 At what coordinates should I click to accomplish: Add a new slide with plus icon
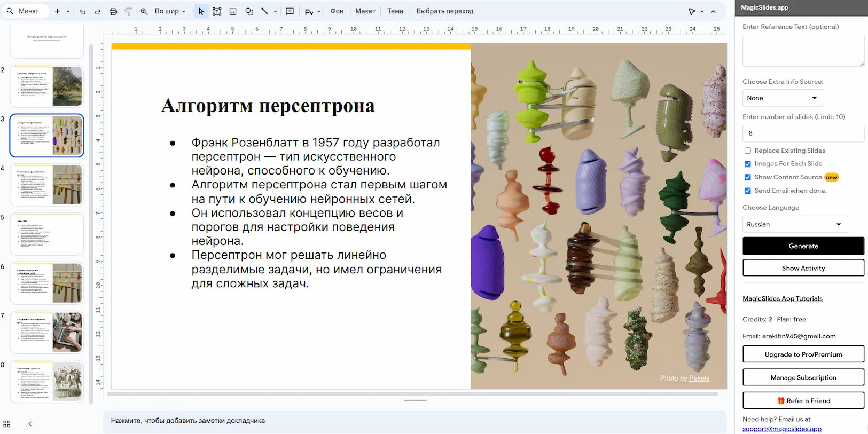[57, 11]
